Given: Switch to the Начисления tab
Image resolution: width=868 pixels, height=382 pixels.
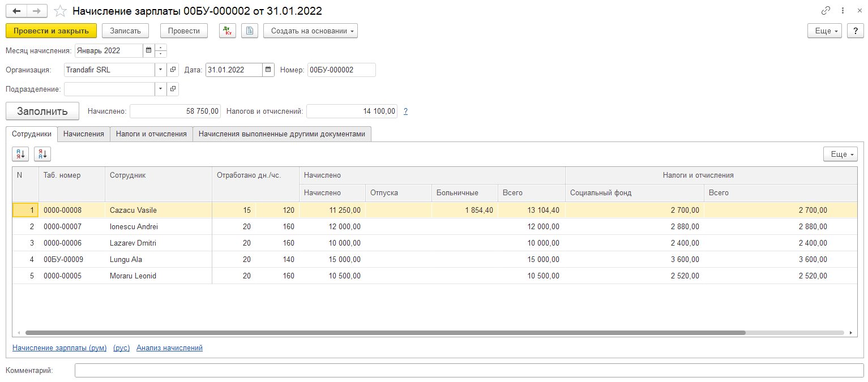Looking at the screenshot, I should point(84,134).
